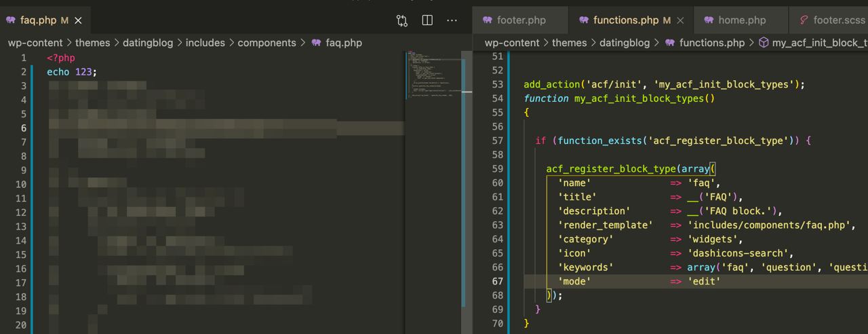The image size is (868, 334).
Task: Click components in the breadcrumb
Action: (267, 43)
